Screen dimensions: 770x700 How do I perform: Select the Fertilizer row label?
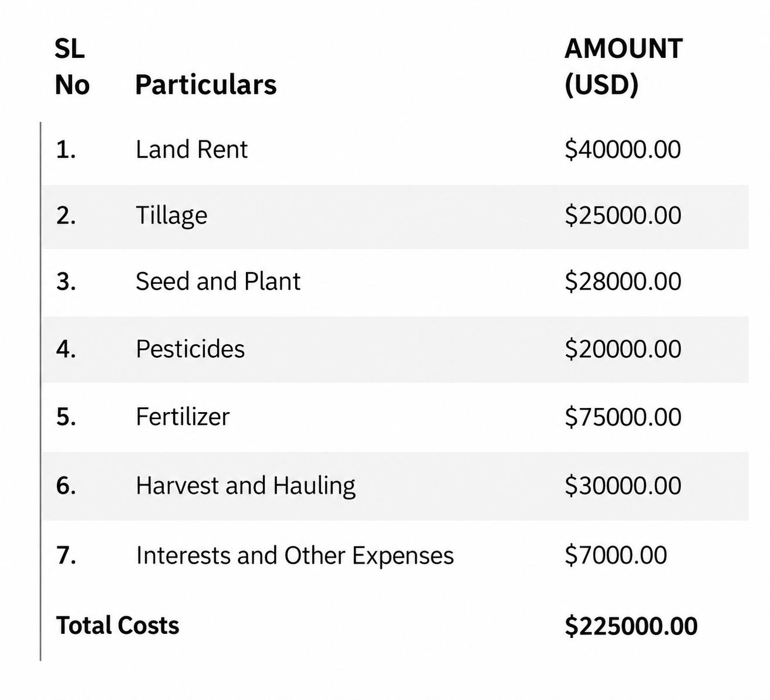point(183,417)
